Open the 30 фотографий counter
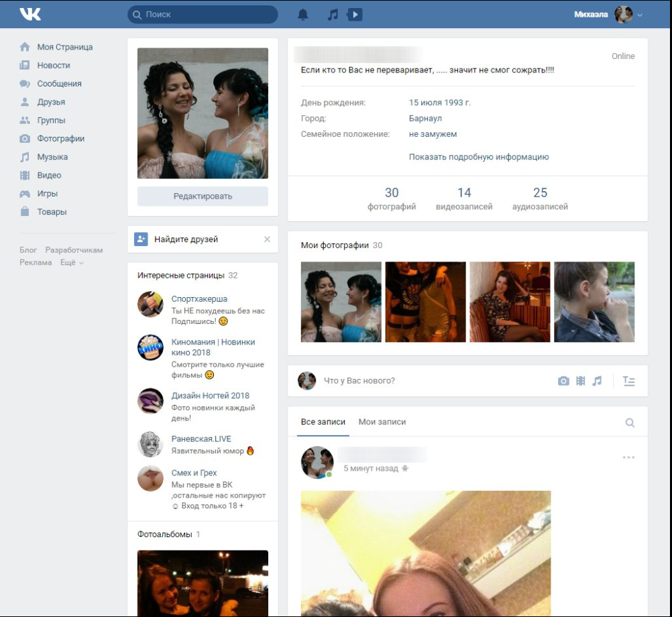Screen dimensions: 672x617 pyautogui.click(x=392, y=199)
